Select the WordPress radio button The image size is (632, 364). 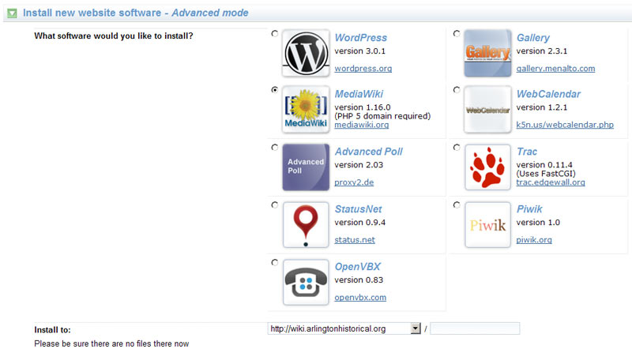pyautogui.click(x=275, y=33)
